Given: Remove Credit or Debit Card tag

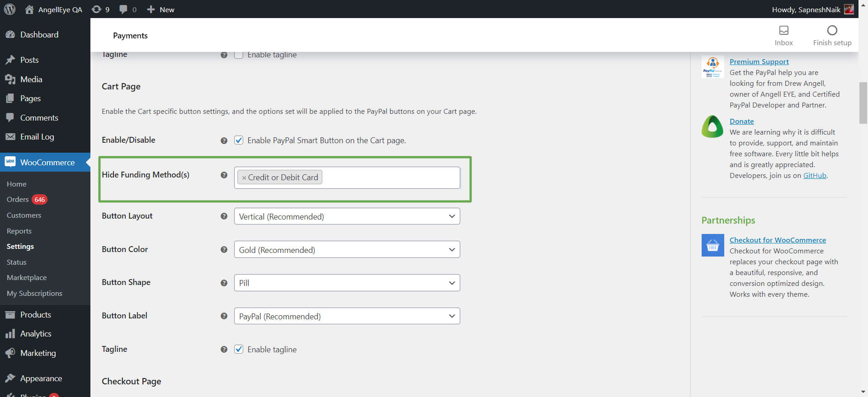Looking at the screenshot, I should click(x=244, y=177).
